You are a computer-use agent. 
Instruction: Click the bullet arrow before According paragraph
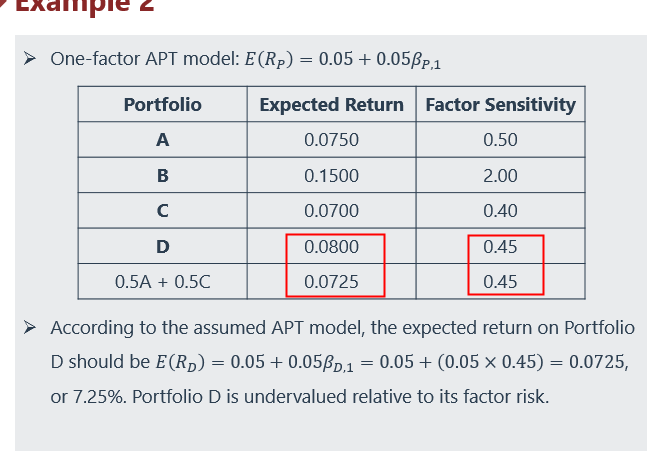31,328
